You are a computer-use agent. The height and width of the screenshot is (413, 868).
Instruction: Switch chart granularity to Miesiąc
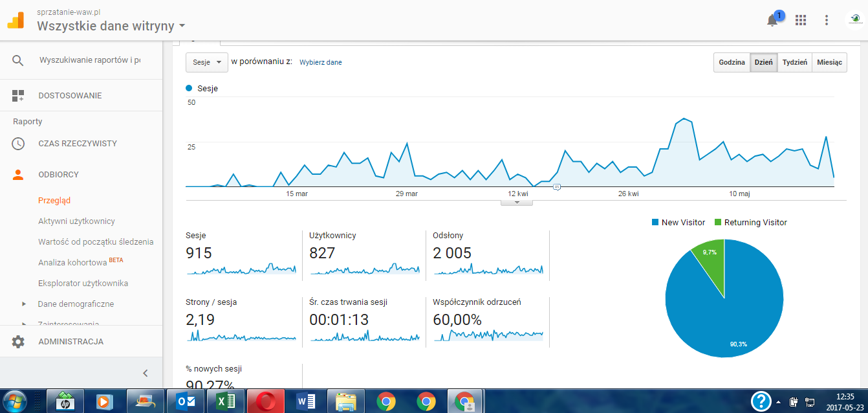coord(829,63)
